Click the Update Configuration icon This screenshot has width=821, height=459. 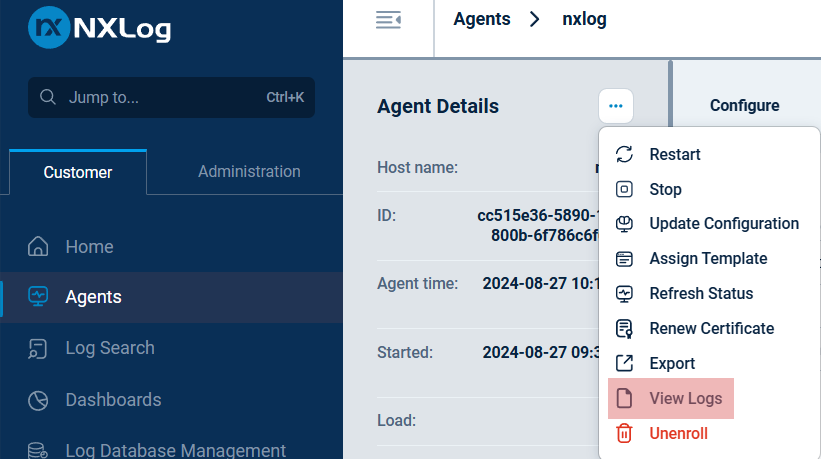click(624, 224)
